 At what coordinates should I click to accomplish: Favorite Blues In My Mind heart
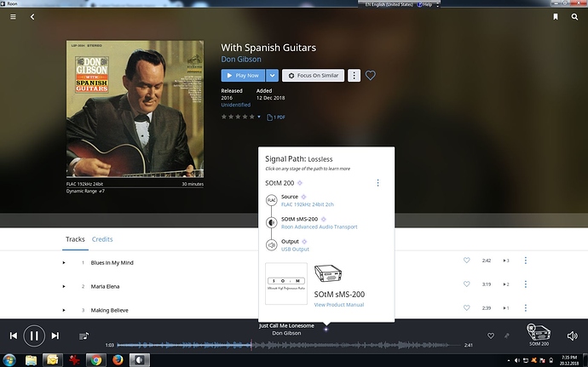tap(466, 261)
